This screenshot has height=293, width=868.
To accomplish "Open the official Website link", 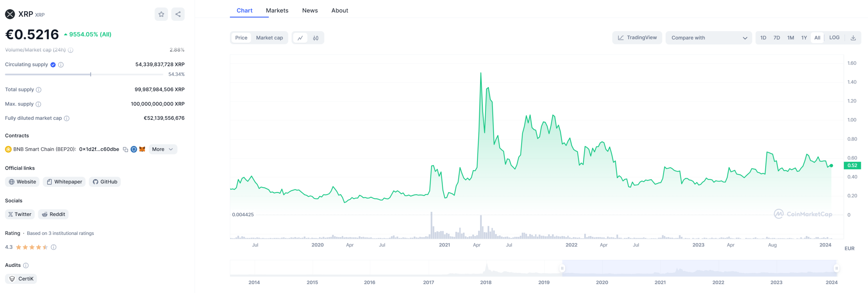I will 22,182.
